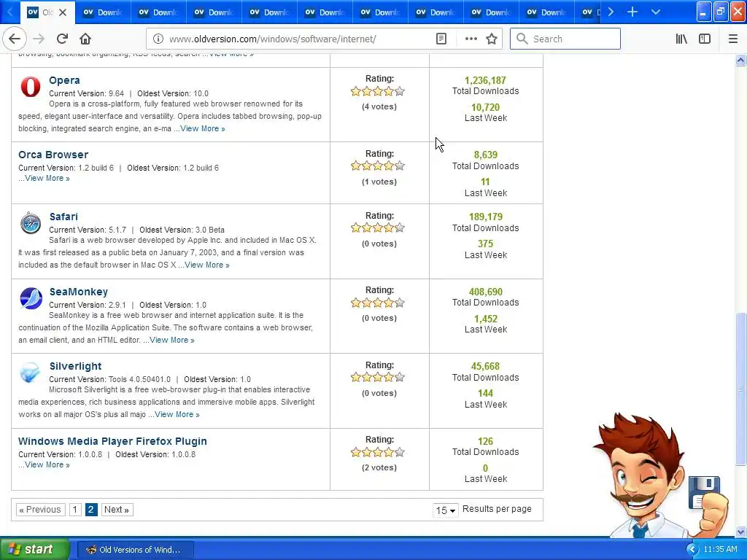Rate Orca Browser using its stars
The image size is (747, 560).
pyautogui.click(x=378, y=166)
